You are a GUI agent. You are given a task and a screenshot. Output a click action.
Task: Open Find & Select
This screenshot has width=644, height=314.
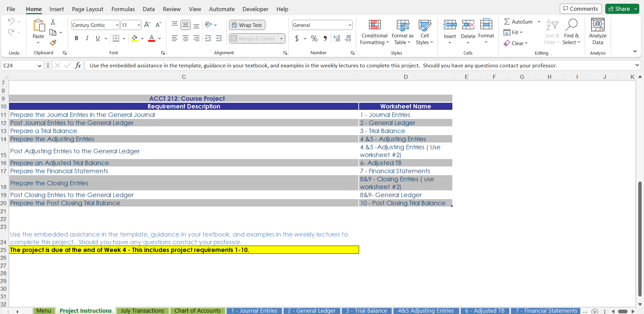point(571,32)
